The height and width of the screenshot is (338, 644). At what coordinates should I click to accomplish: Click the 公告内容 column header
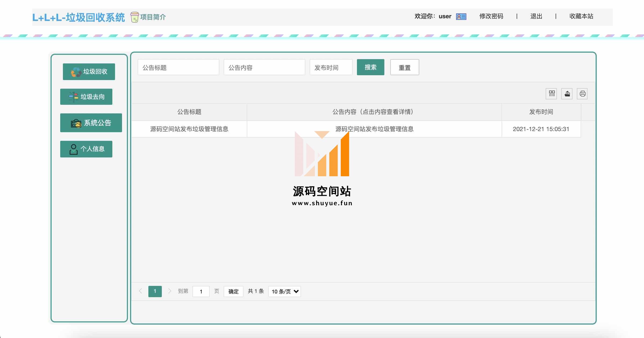coord(374,112)
